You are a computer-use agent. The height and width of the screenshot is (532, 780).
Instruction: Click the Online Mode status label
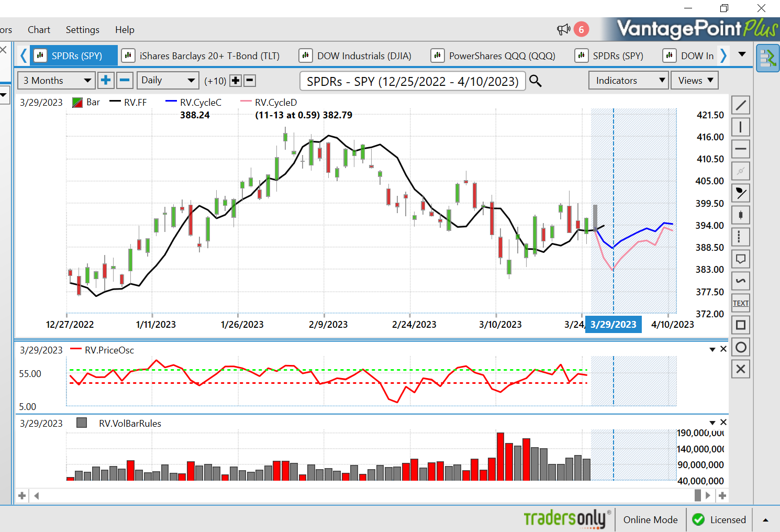[650, 520]
